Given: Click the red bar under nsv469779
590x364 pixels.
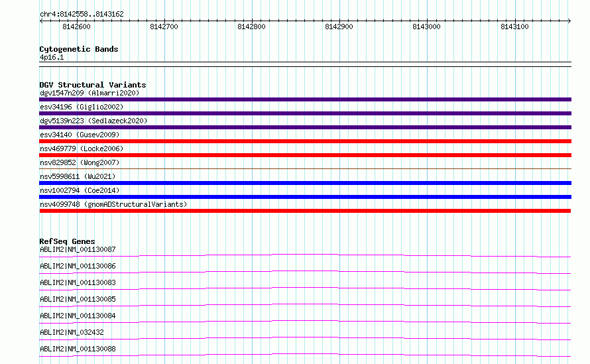Looking at the screenshot, I should tap(305, 155).
